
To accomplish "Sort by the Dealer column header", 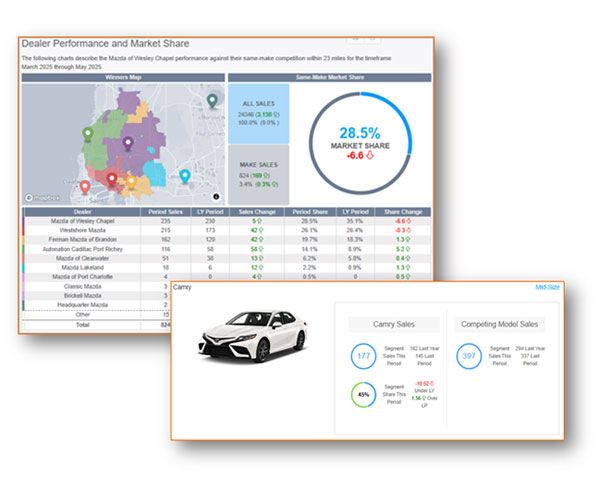I will (x=82, y=212).
